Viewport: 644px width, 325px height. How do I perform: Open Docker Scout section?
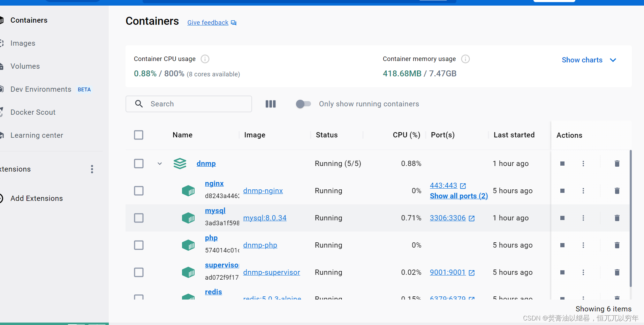(33, 112)
